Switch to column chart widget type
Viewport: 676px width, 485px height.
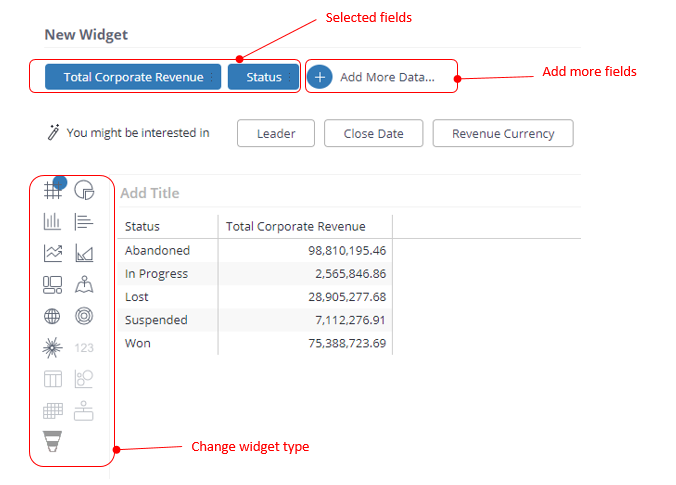point(53,222)
